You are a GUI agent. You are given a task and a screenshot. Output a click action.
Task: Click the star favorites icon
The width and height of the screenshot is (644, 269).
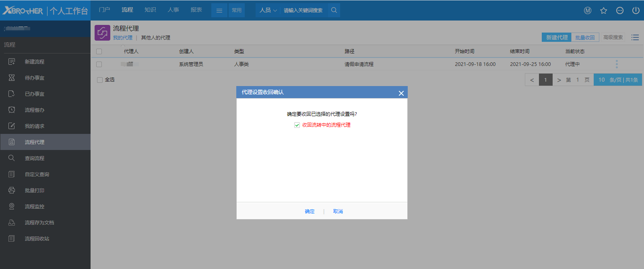(603, 10)
